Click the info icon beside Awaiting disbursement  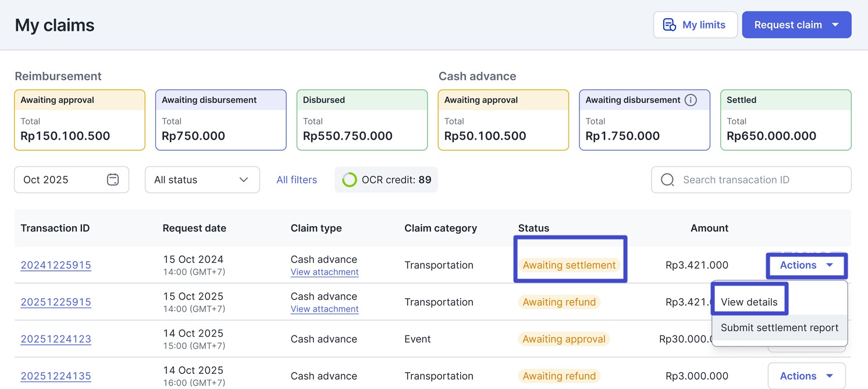click(x=691, y=100)
